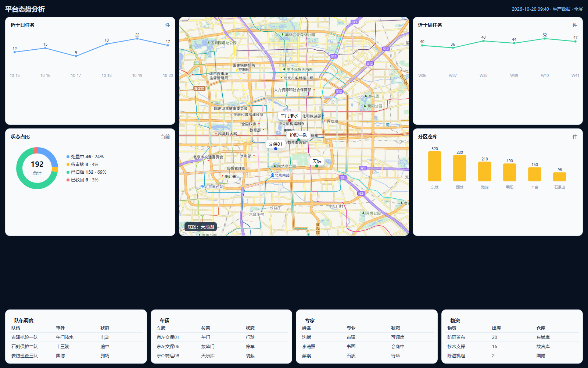Click the 防雨苫布 supply row
The image size is (588, 368).
point(512,337)
